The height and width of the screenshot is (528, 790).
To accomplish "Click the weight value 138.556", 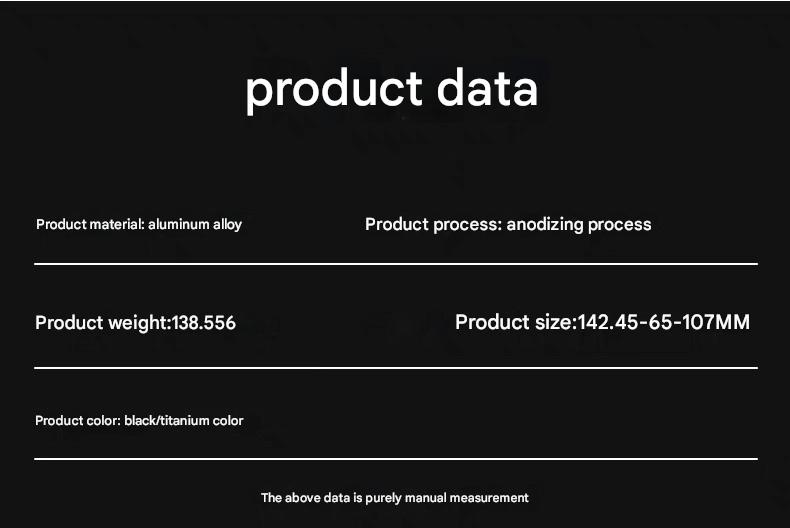I will tap(204, 323).
